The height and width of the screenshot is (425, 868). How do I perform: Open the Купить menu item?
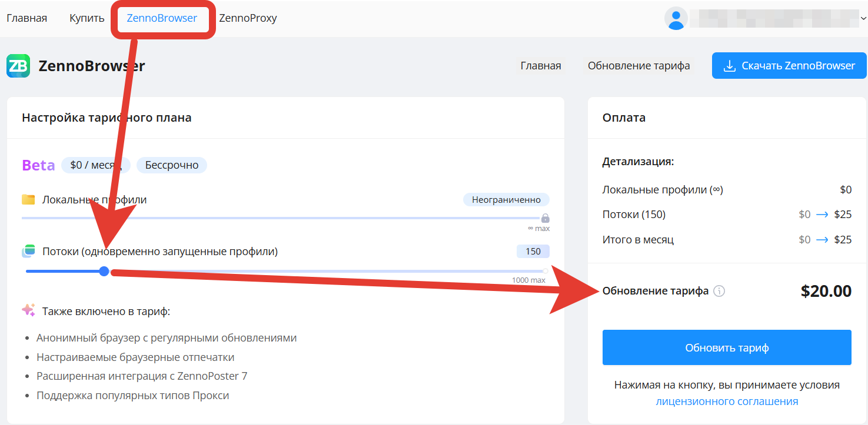point(87,18)
